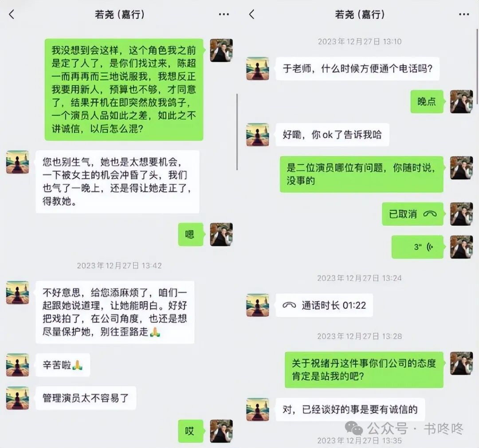Tap the 已取消 cancelled call bubble
Image resolution: width=479 pixels, height=448 pixels.
412,214
